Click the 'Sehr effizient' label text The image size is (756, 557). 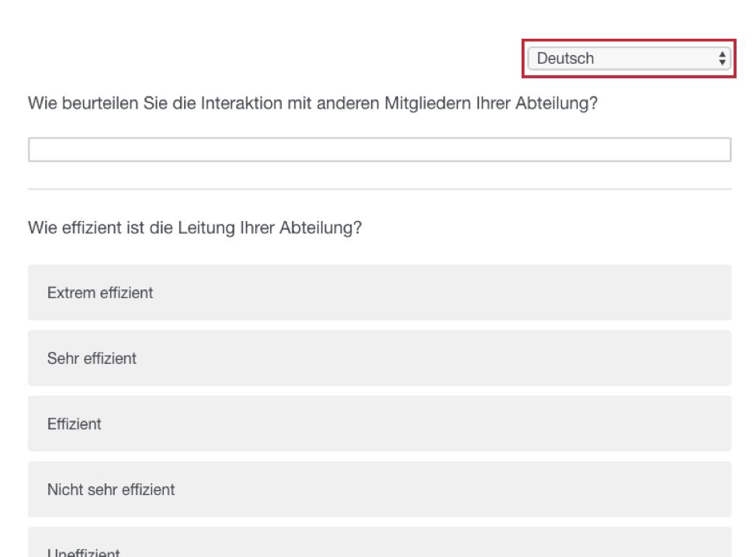click(92, 358)
